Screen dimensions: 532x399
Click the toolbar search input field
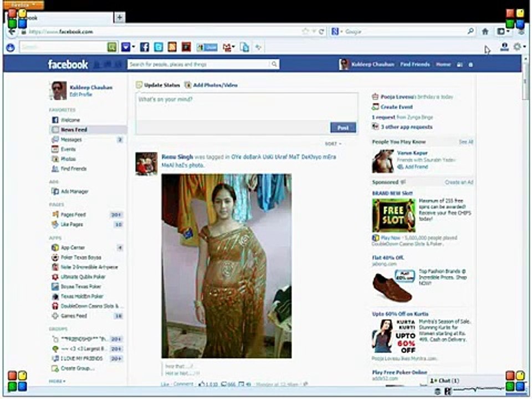click(x=63, y=47)
